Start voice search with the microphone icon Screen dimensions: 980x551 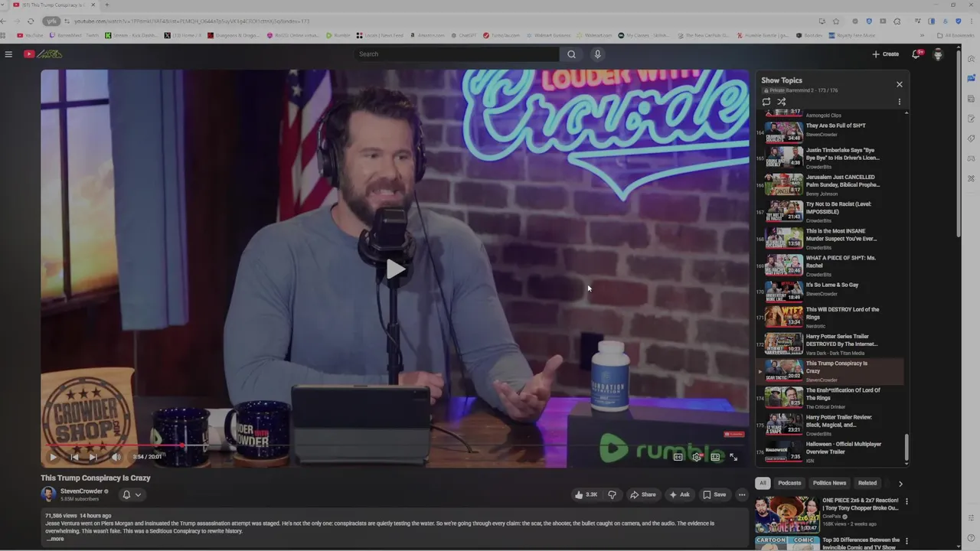click(598, 54)
